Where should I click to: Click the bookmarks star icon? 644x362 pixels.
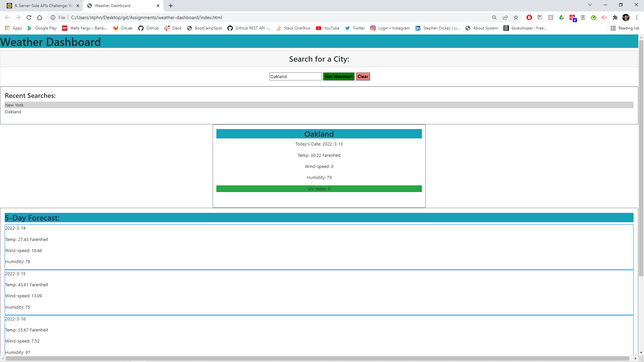(x=516, y=18)
